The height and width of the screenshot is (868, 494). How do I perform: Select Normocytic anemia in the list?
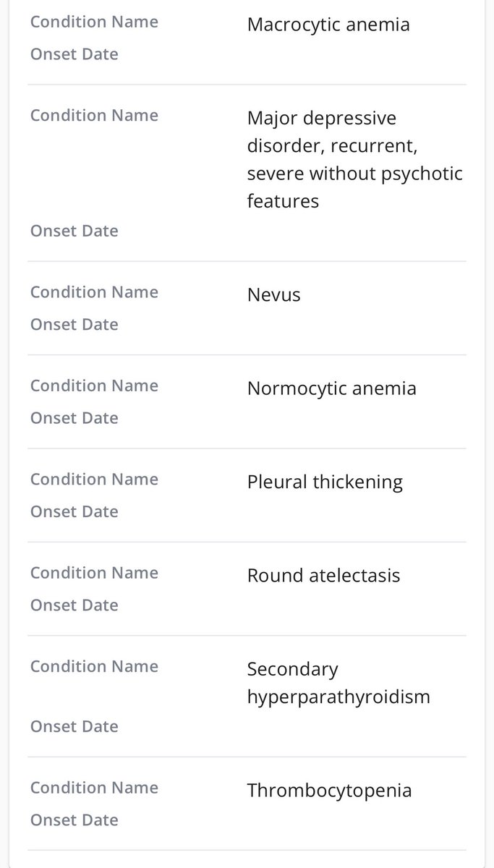point(331,388)
